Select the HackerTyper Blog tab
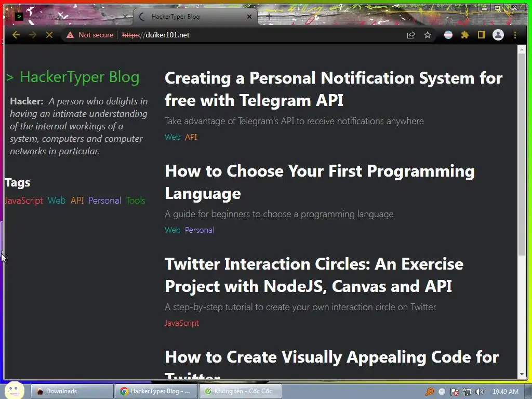532x399 pixels. 195,17
